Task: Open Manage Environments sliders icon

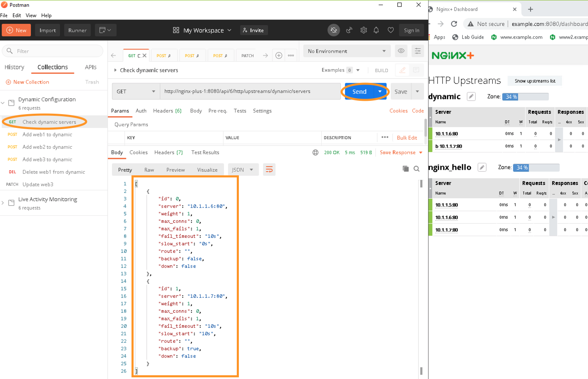Action: pos(417,51)
